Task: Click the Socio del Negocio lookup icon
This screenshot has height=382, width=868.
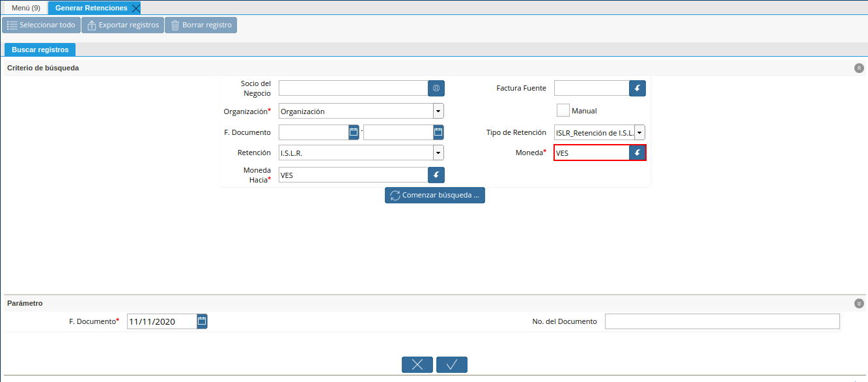Action: click(436, 88)
